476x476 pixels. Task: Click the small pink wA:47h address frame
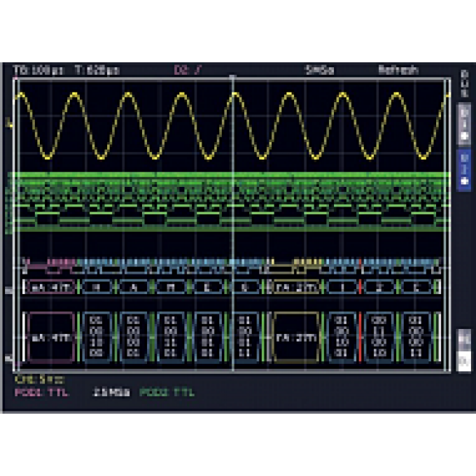(52, 287)
